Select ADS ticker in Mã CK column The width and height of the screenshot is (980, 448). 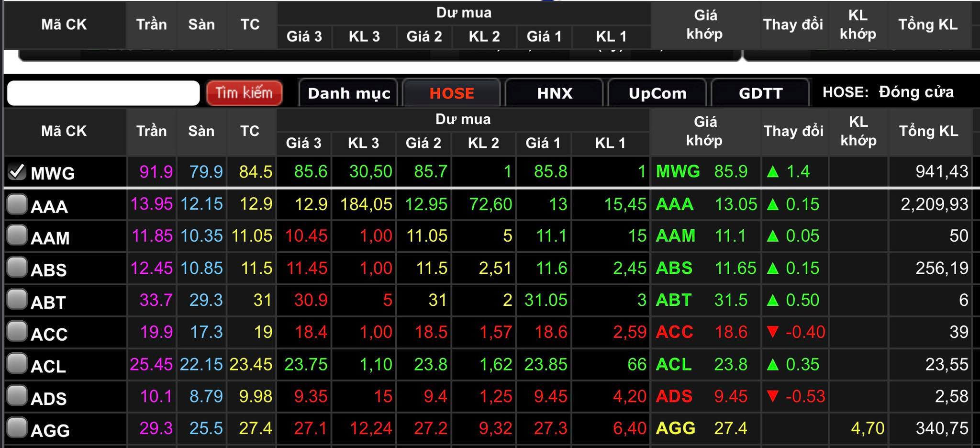[x=49, y=398]
